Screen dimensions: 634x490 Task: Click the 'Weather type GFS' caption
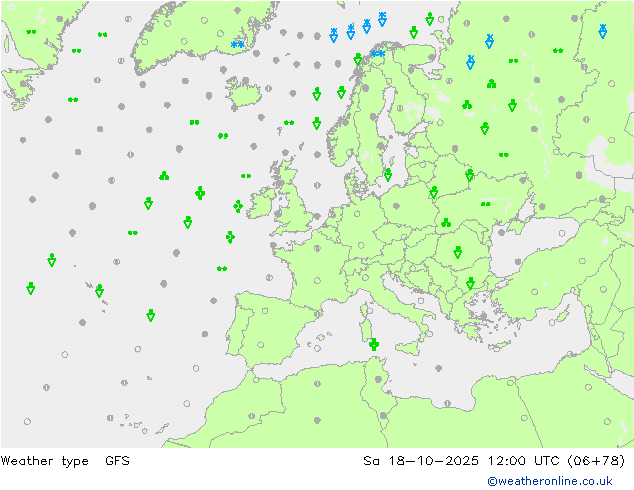tap(65, 460)
